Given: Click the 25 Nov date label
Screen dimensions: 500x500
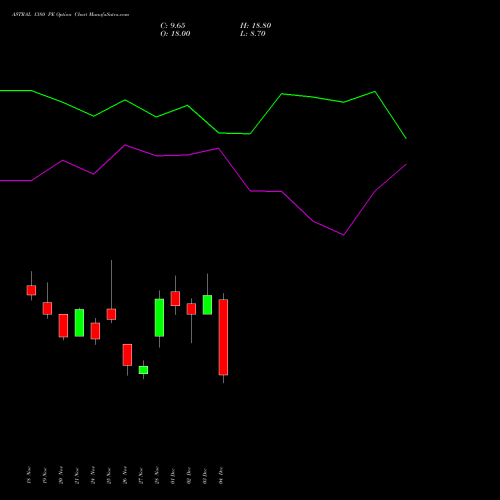Looking at the screenshot, I should 109,475.
